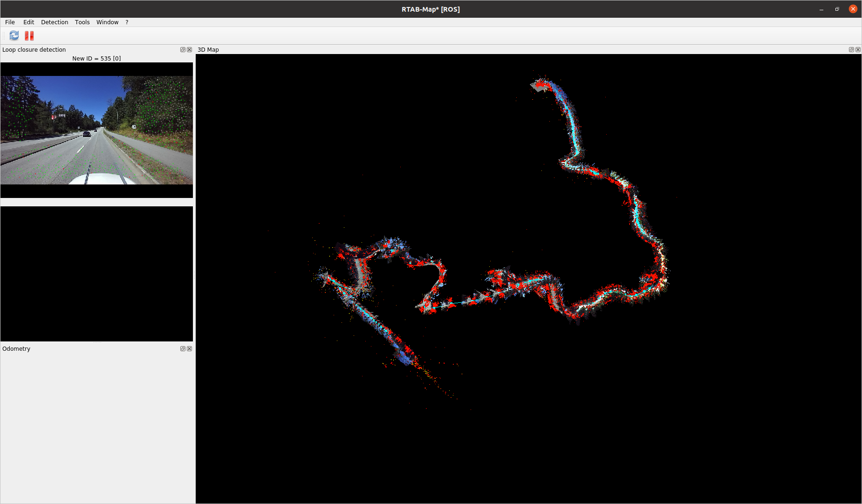Click the restart/refresh detection toolbar icon
This screenshot has height=504, width=862.
(x=14, y=35)
